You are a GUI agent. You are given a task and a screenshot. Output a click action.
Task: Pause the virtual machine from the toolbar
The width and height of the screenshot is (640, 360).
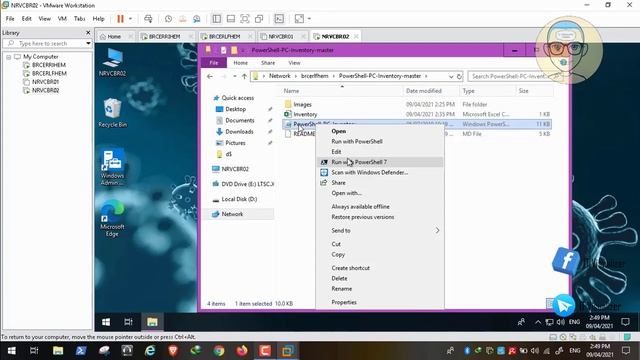(120, 19)
